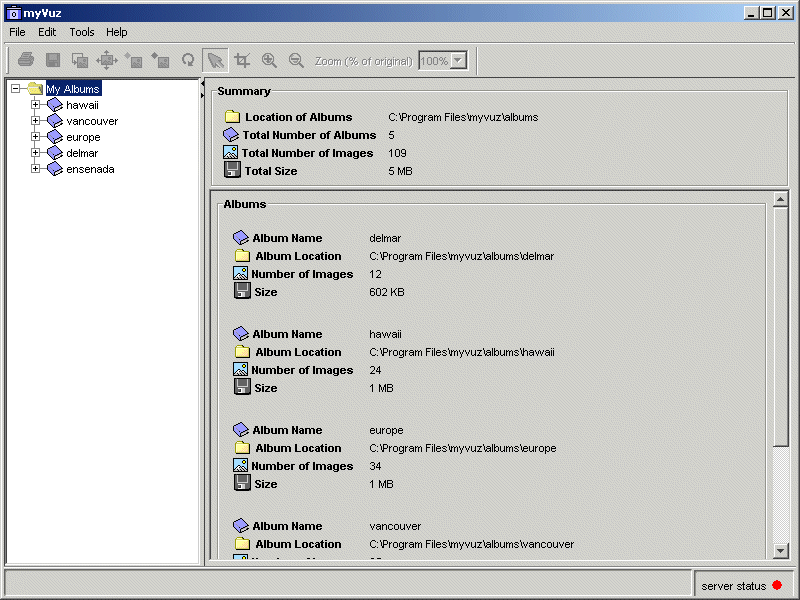This screenshot has height=600, width=800.
Task: Open the zoom percentage dropdown
Action: pyautogui.click(x=458, y=61)
